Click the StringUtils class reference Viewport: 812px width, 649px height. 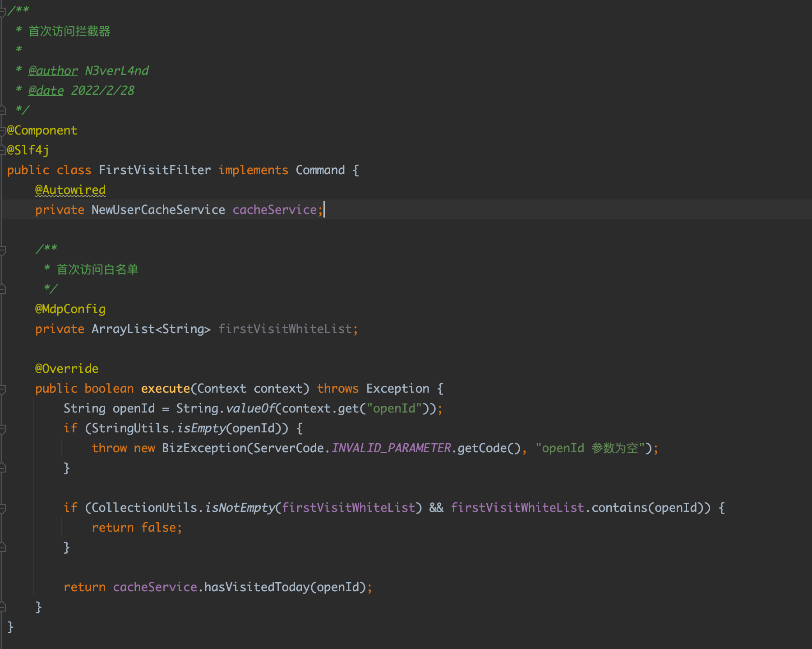(130, 428)
